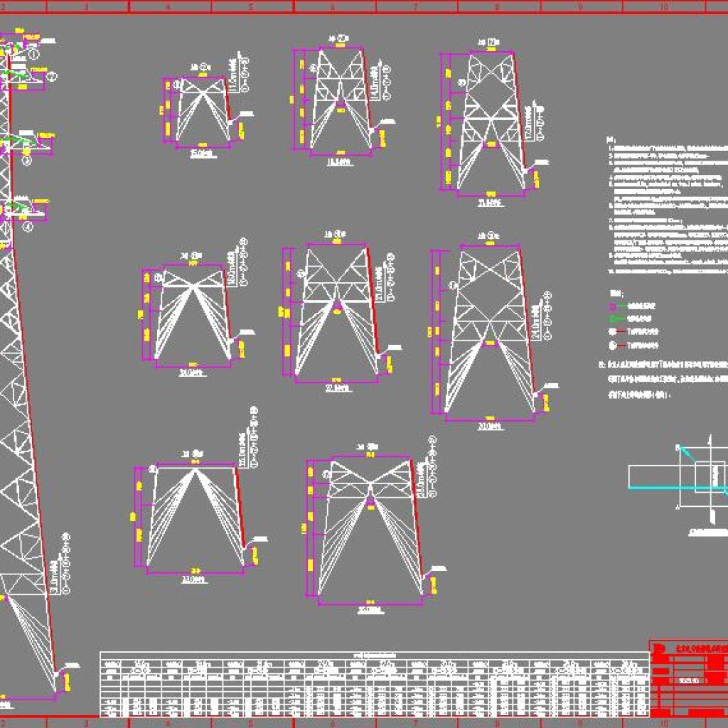Image resolution: width=728 pixels, height=728 pixels.
Task: Pick the white circle with red line in the legend
Action: [613, 345]
